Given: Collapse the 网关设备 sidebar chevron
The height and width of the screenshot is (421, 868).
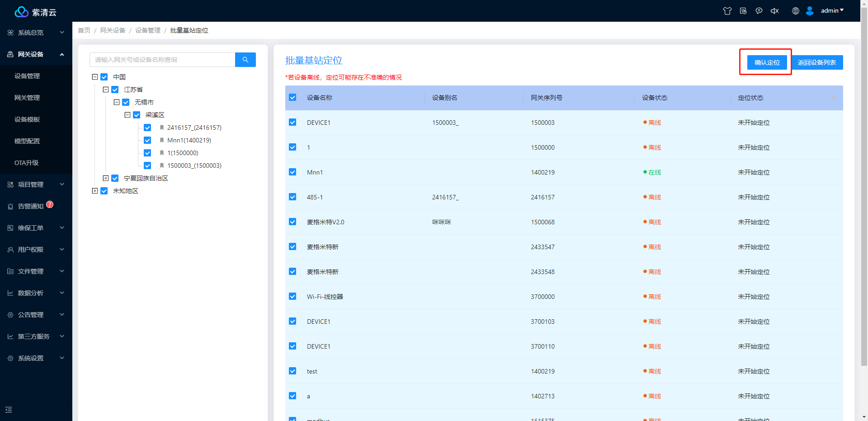Looking at the screenshot, I should pyautogui.click(x=62, y=54).
